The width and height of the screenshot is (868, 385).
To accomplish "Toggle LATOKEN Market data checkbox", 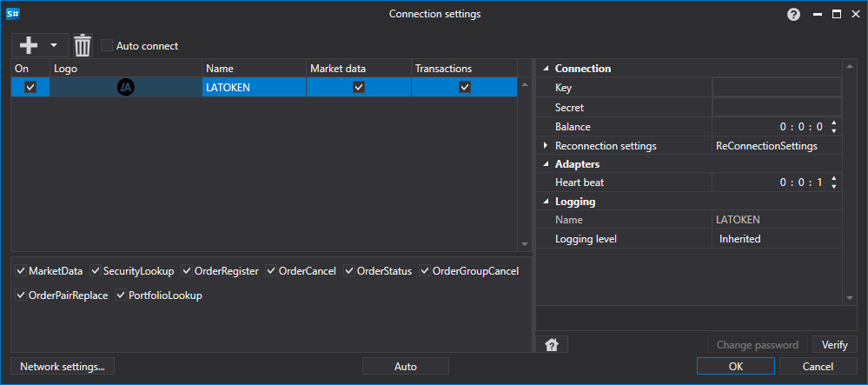I will 359,87.
